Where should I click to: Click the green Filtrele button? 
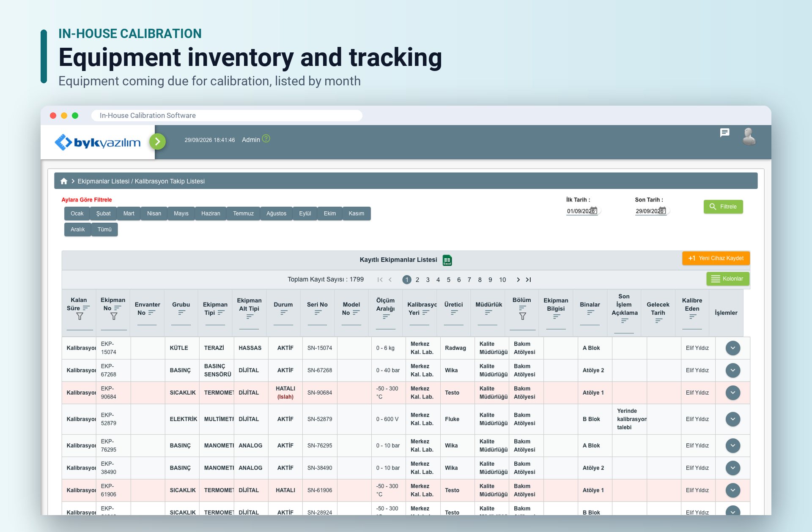[723, 207]
